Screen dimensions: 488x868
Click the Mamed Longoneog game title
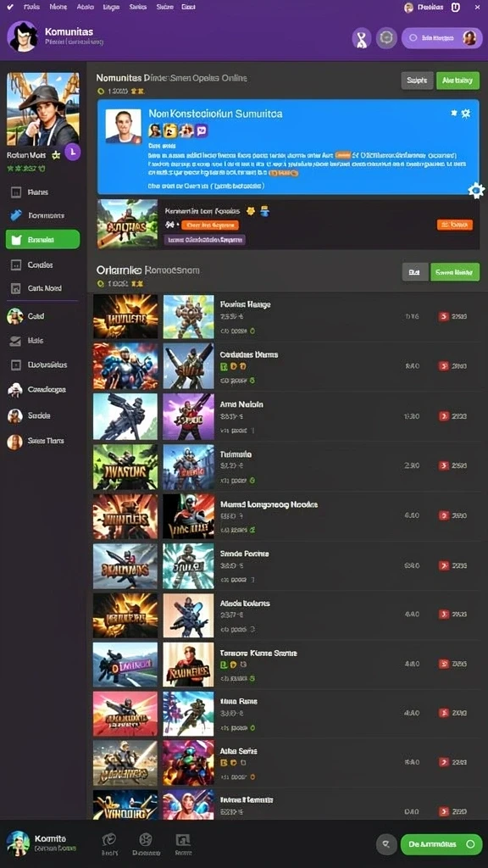(269, 504)
